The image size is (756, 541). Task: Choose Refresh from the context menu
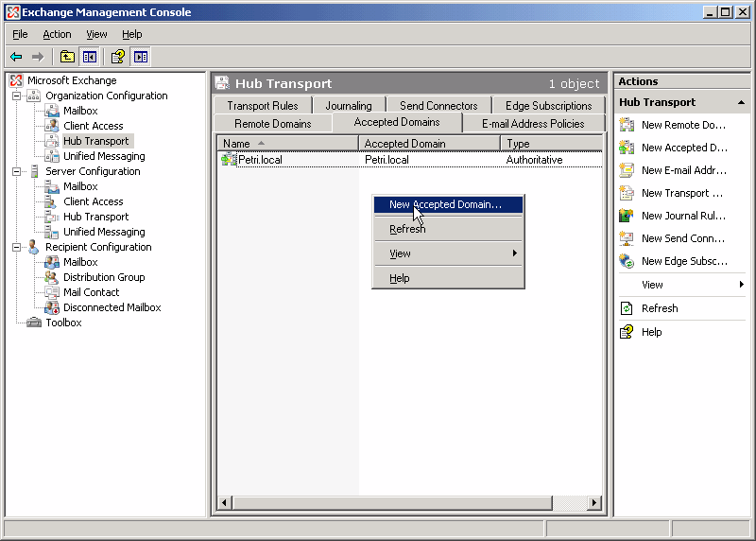pyautogui.click(x=448, y=229)
